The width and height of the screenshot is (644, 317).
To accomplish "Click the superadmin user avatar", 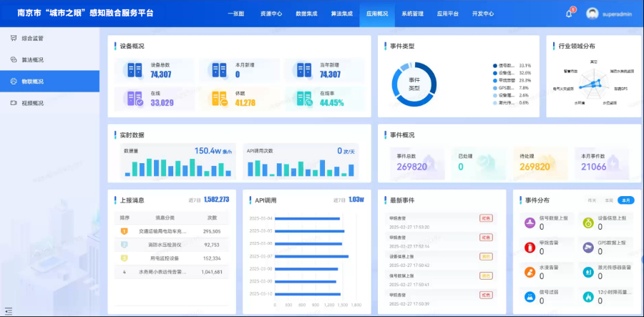I will [592, 14].
